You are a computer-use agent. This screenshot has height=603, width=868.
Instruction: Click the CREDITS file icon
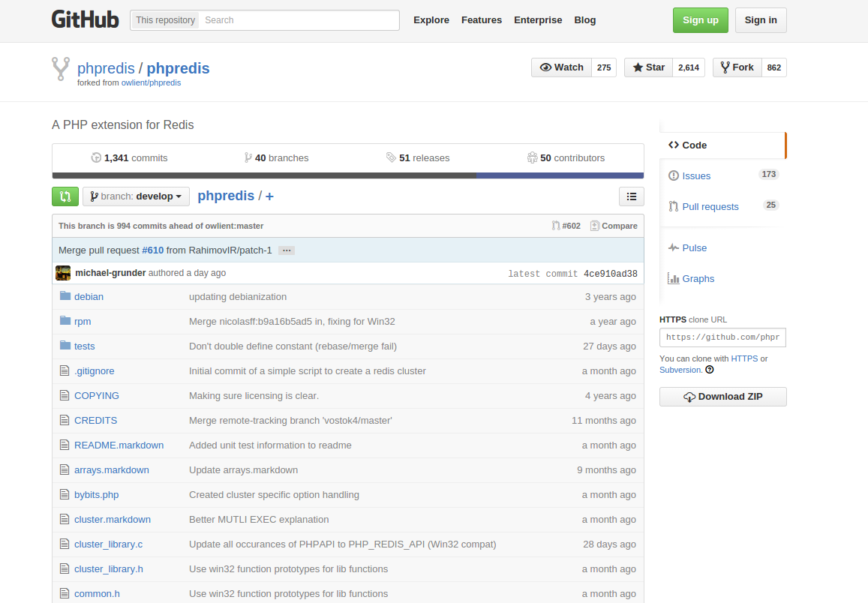click(65, 421)
